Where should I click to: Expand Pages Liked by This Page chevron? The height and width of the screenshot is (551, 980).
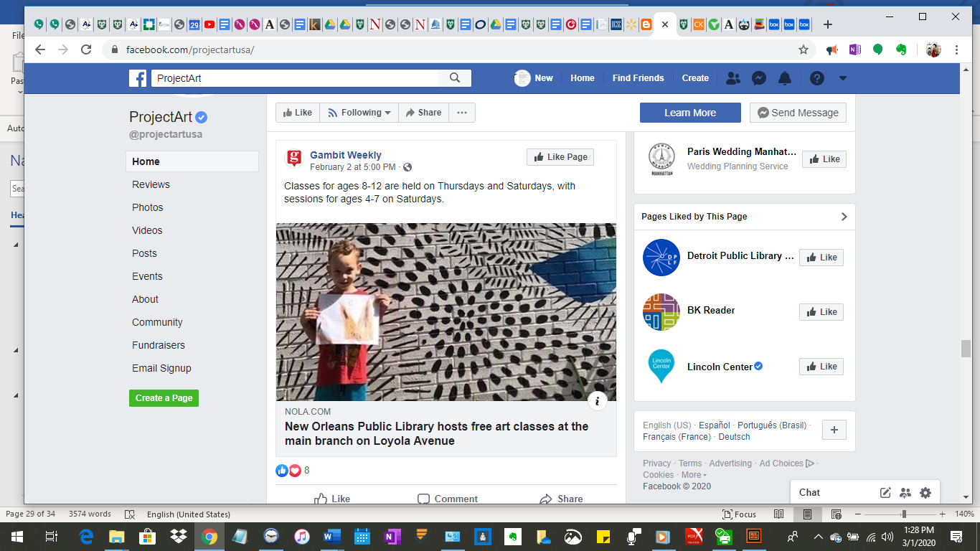click(x=844, y=217)
